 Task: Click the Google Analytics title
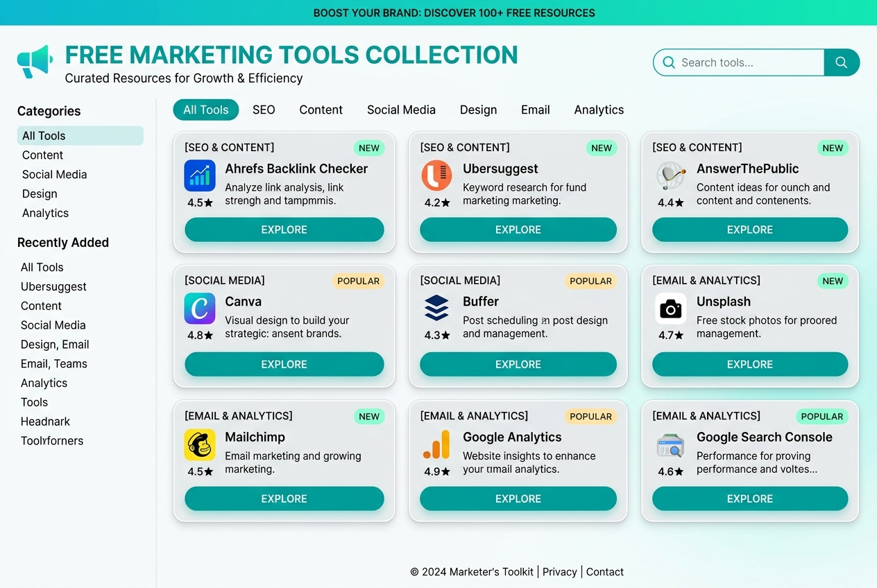(512, 438)
